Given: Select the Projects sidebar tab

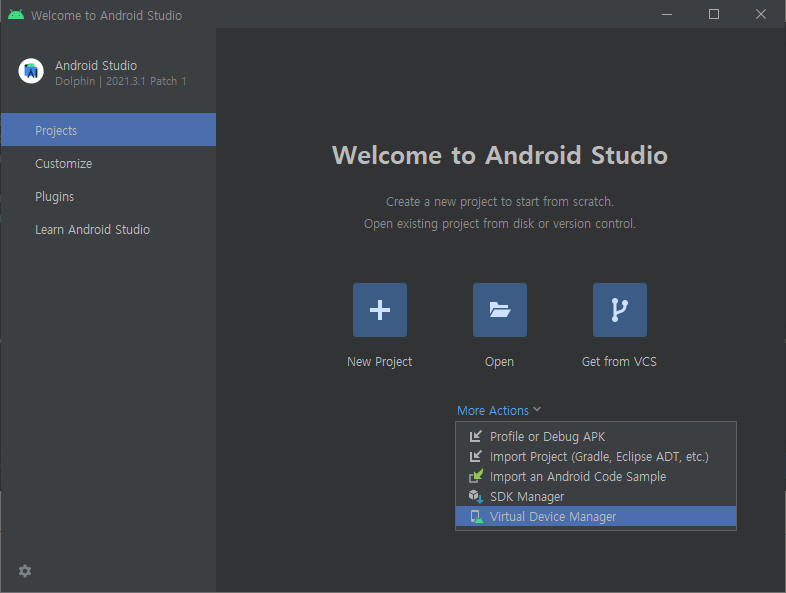Looking at the screenshot, I should point(108,130).
